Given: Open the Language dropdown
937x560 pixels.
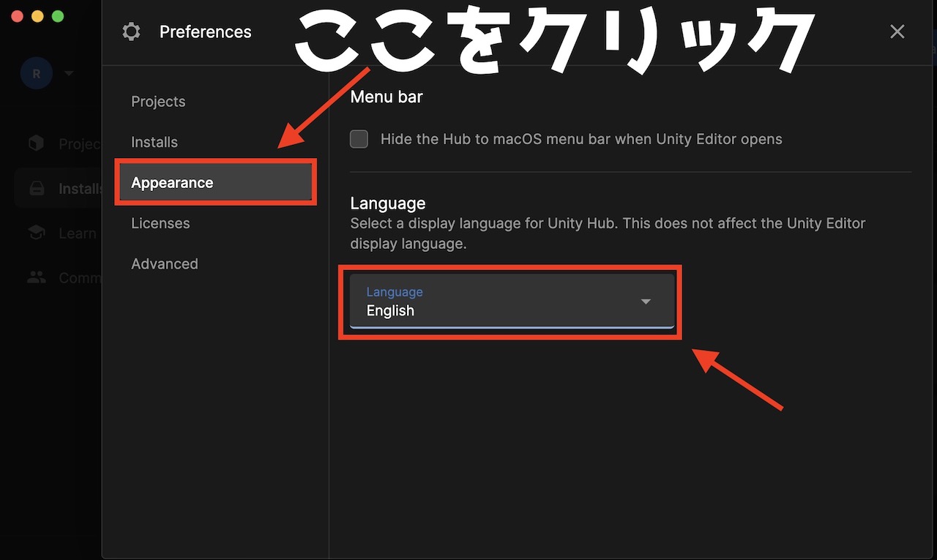Looking at the screenshot, I should 511,301.
